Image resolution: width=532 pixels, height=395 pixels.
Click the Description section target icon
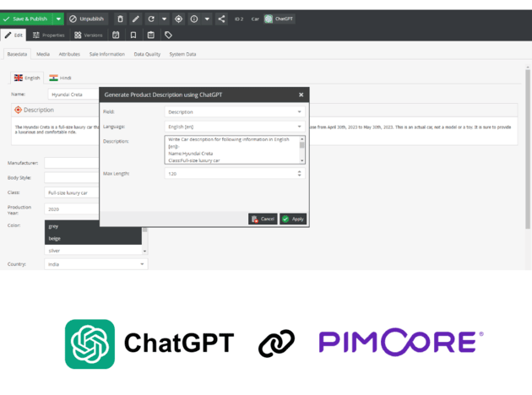pos(18,110)
